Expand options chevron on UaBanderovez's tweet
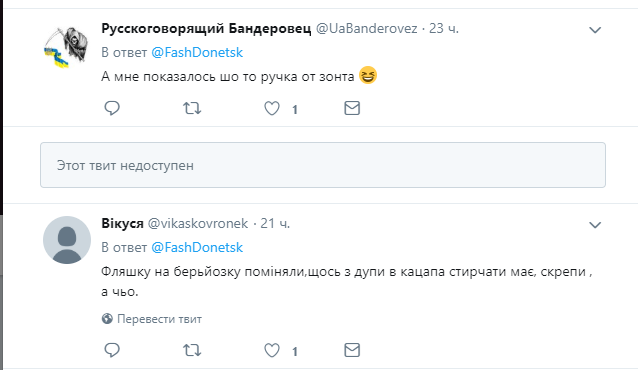This screenshot has width=638, height=370. pyautogui.click(x=595, y=30)
